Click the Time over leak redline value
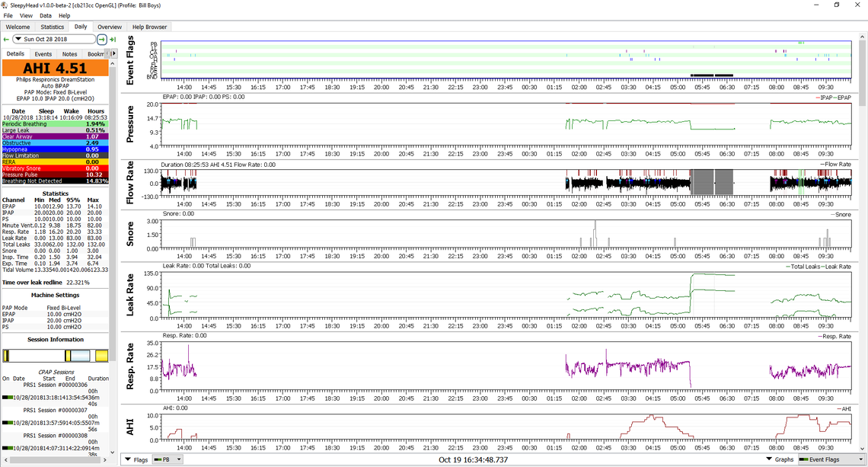This screenshot has height=467, width=868. (78, 283)
